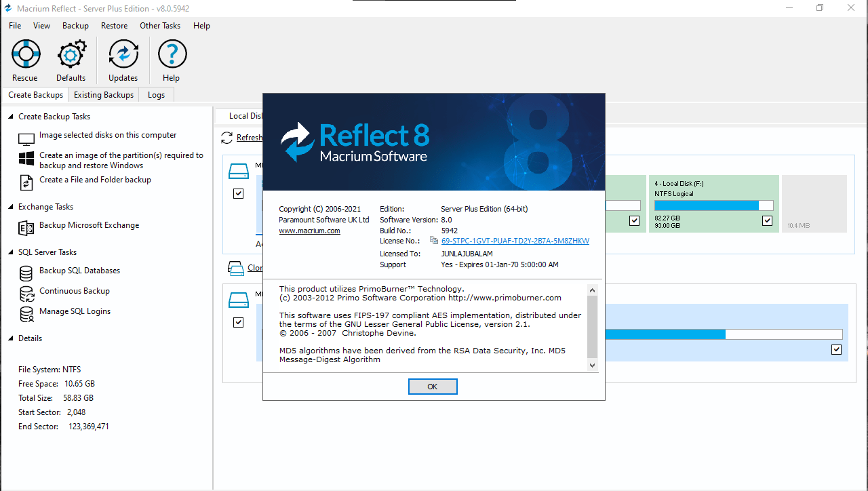Open the Help menu in the menu bar
Image resolution: width=868 pixels, height=491 pixels.
point(201,26)
